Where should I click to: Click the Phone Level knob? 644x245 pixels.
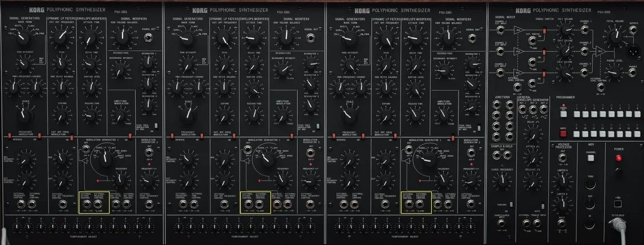(x=614, y=73)
